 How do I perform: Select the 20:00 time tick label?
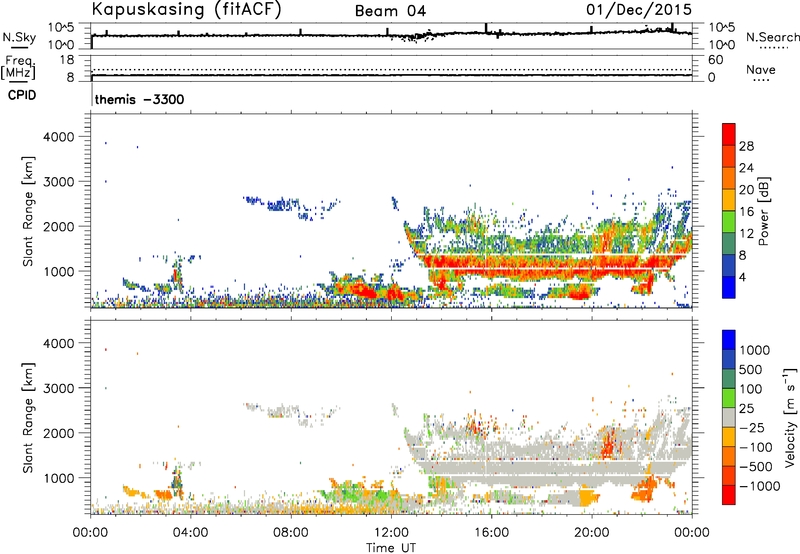(592, 533)
